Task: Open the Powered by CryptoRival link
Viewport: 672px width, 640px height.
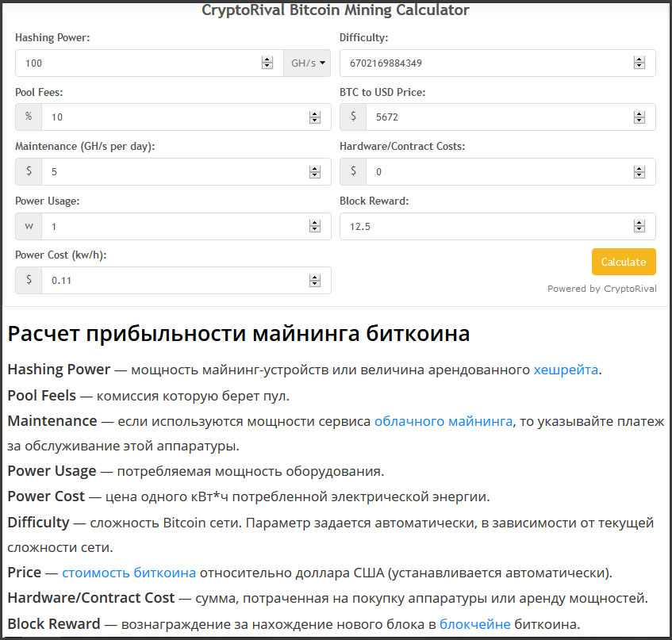Action: [601, 289]
